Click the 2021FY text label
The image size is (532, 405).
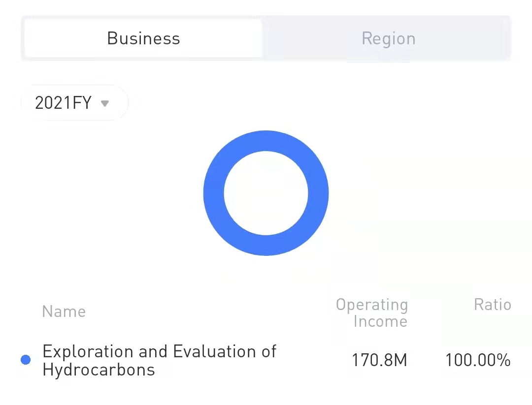(x=64, y=103)
